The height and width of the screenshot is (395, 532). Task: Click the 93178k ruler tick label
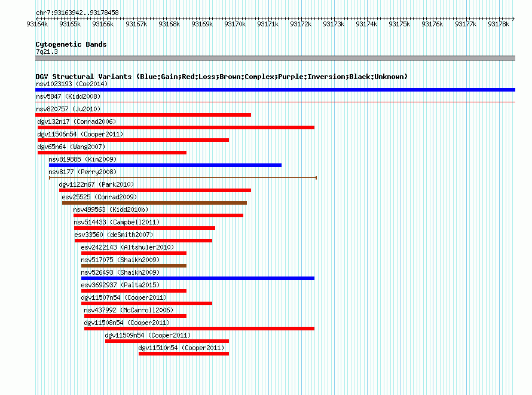tap(499, 24)
